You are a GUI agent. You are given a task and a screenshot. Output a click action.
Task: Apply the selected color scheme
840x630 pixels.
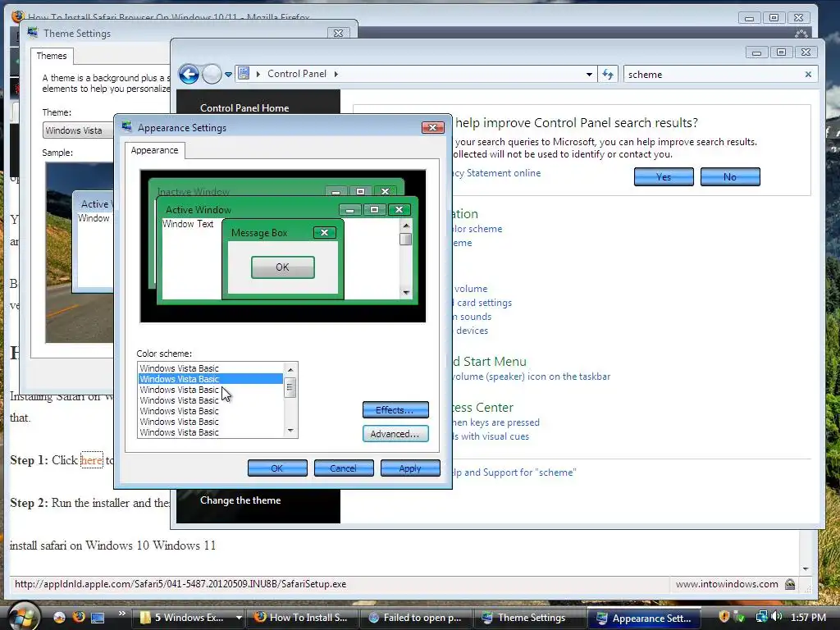410,468
